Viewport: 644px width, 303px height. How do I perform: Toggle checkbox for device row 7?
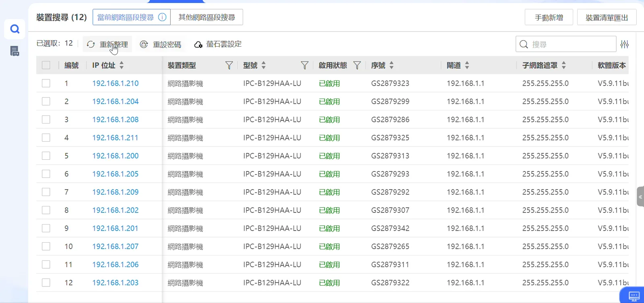pyautogui.click(x=46, y=192)
